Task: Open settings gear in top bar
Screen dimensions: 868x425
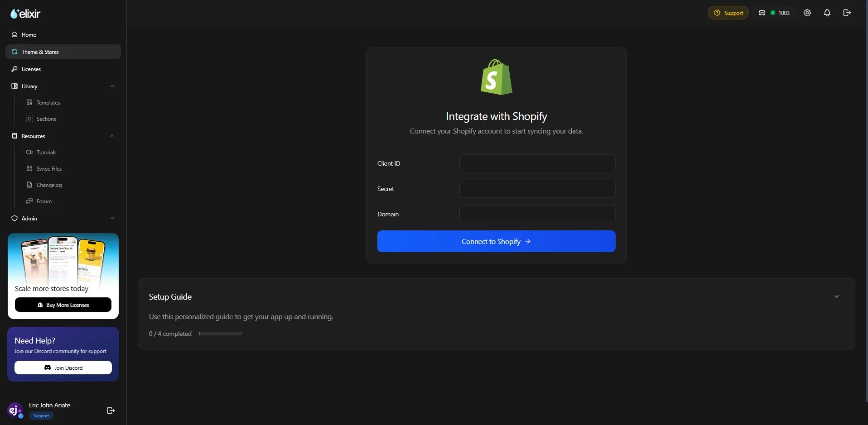Action: tap(807, 13)
